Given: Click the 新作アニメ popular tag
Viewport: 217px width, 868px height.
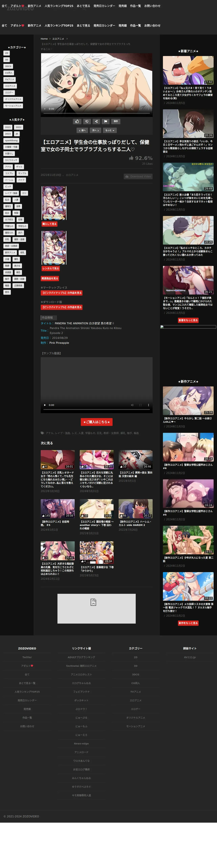Looking at the screenshot, I should [10, 253].
